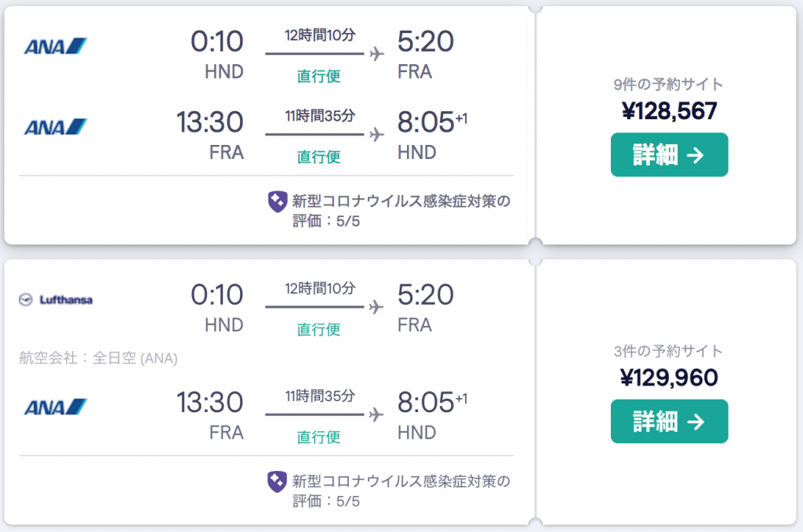Viewport: 803px width, 532px height.
Task: Click COVID safety shield icon in second card
Action: point(277,482)
